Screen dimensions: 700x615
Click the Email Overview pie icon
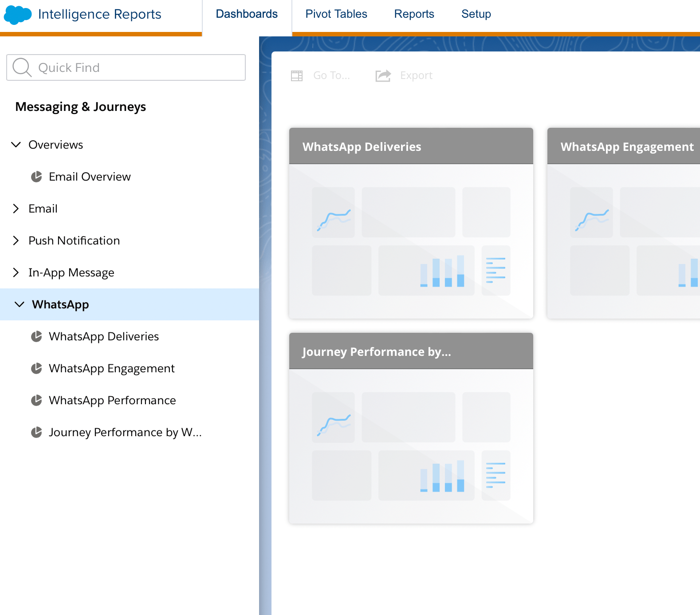click(36, 177)
